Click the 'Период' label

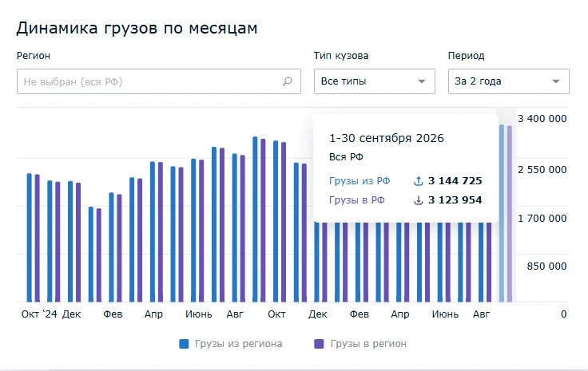[x=466, y=56]
